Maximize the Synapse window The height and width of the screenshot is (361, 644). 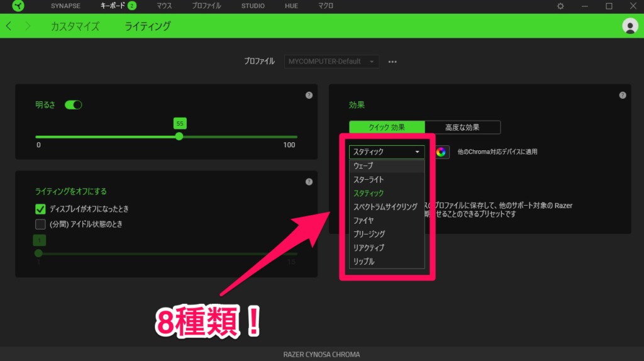coord(609,6)
